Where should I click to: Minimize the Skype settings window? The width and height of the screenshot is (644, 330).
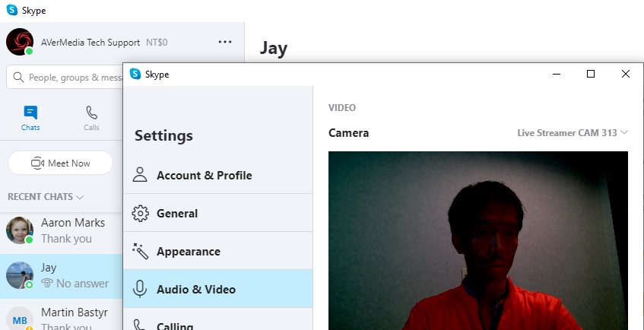tap(557, 74)
